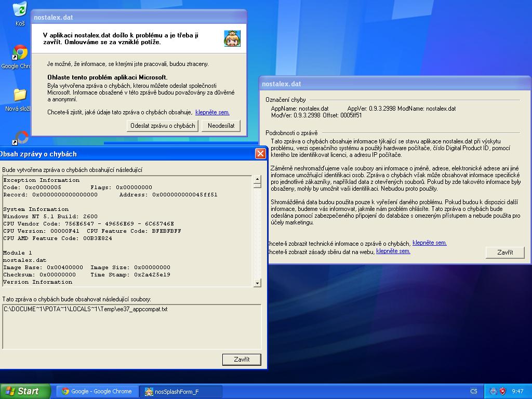Click the scrollbar thumb of the error report
Image resolution: width=532 pixels, height=399 pixels.
click(257, 185)
